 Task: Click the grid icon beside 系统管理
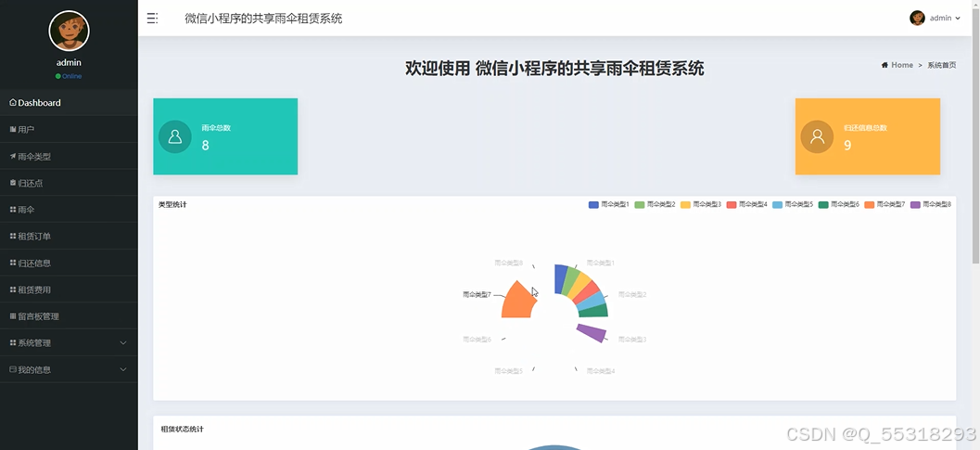(13, 343)
